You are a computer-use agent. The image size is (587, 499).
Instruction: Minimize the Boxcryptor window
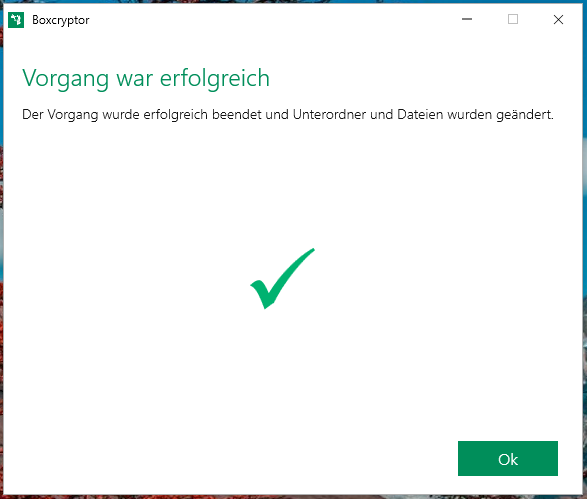[x=467, y=19]
